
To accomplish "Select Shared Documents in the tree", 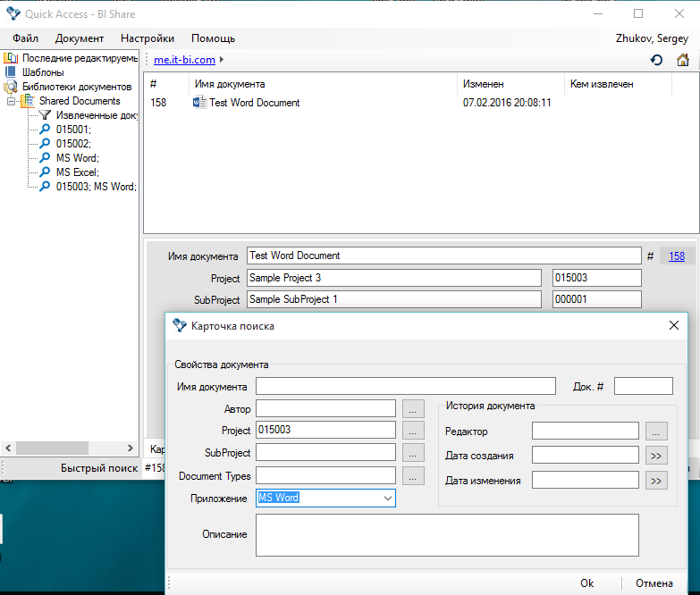I will pos(80,101).
